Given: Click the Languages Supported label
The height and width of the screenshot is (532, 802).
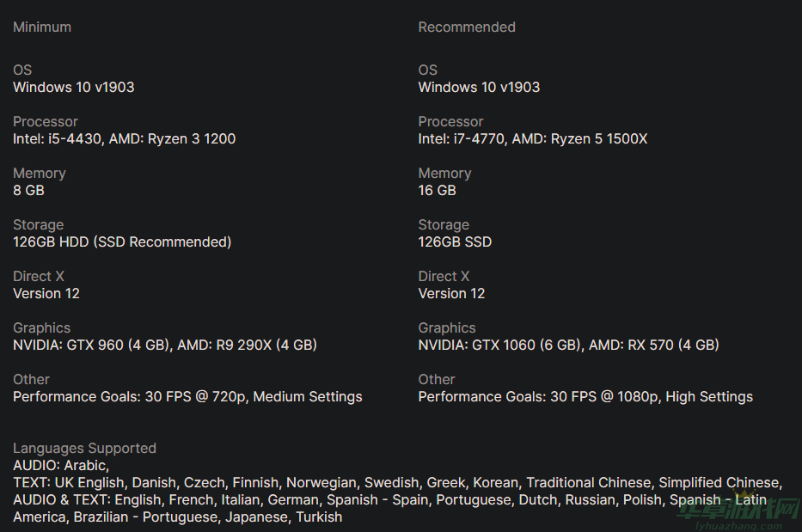Looking at the screenshot, I should coord(84,449).
